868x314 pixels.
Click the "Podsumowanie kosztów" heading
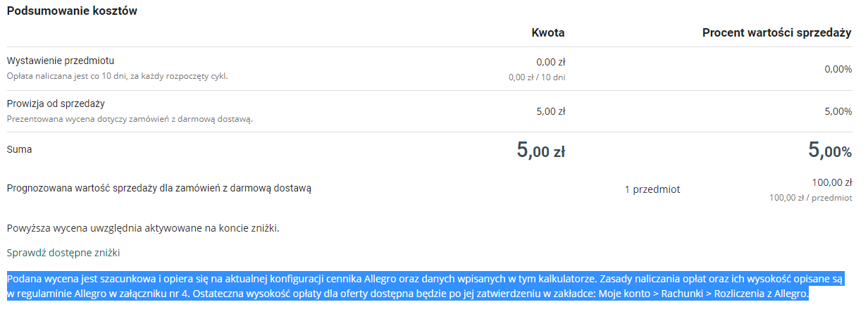72,11
